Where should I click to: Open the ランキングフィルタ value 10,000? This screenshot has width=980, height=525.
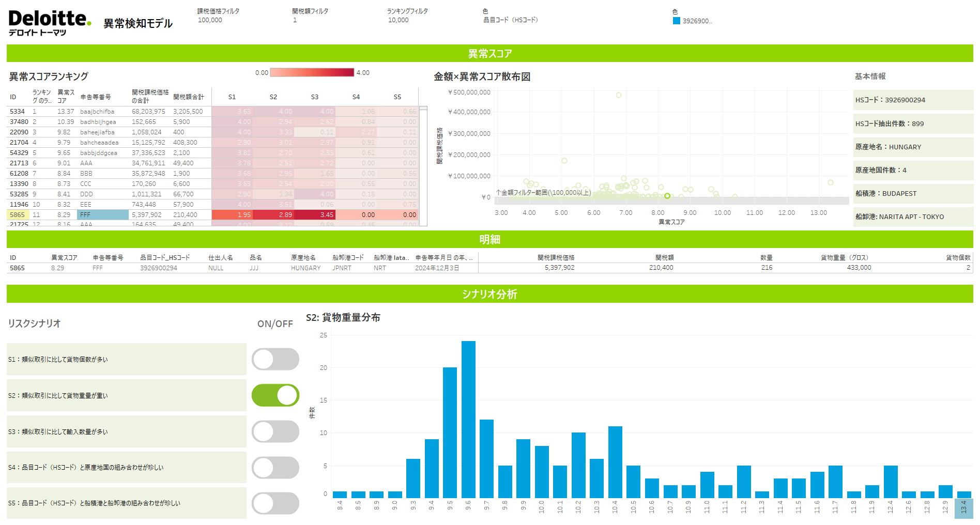click(x=398, y=20)
